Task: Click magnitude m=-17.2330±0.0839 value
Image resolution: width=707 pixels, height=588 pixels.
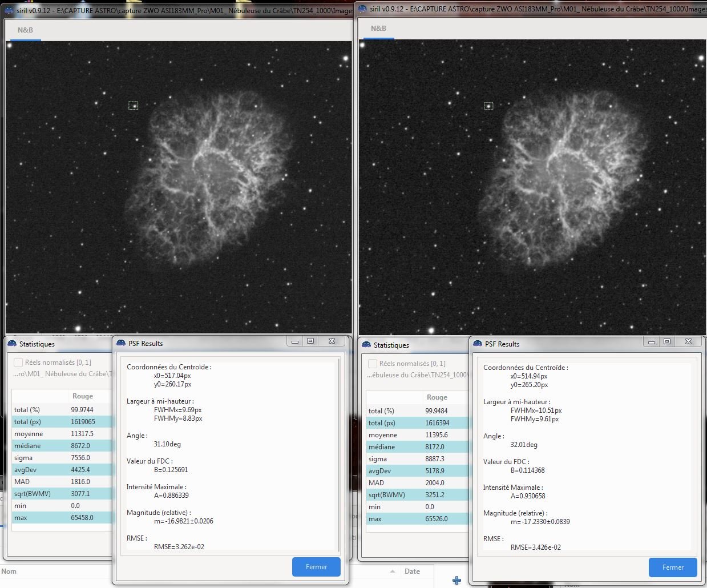Action: [x=540, y=521]
